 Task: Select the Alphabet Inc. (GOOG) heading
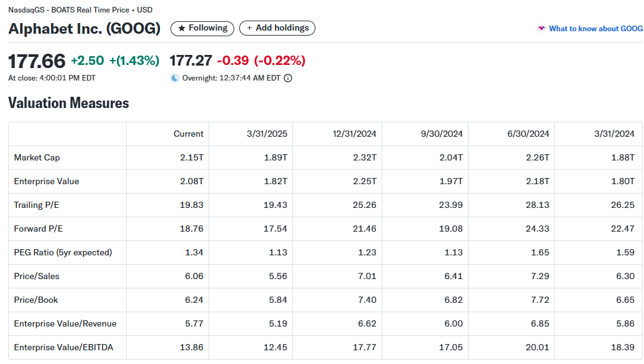[84, 28]
